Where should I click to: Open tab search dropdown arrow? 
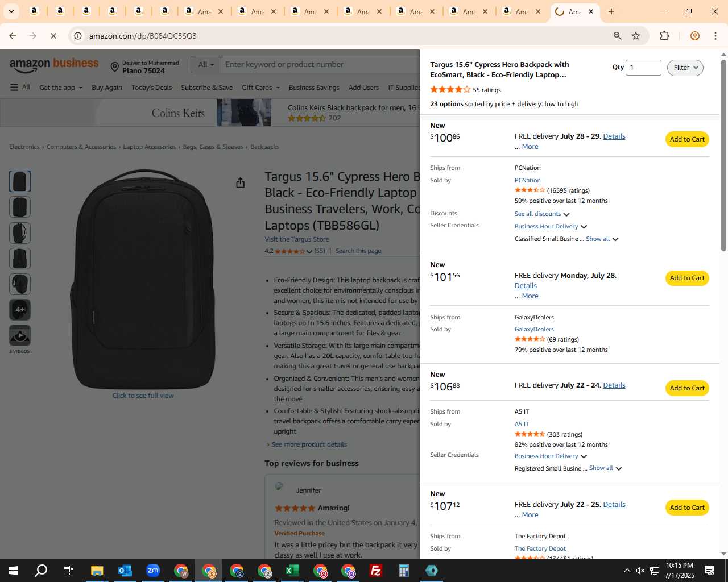tap(11, 11)
